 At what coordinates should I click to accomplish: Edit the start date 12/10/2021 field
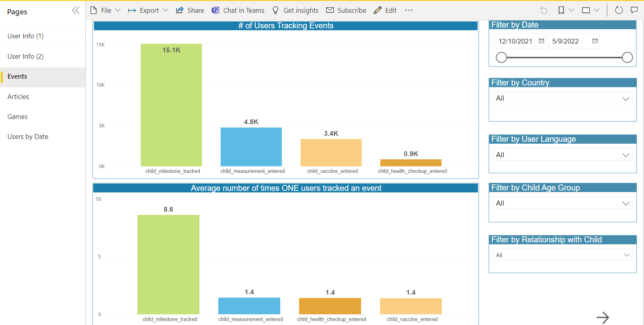[x=516, y=42]
